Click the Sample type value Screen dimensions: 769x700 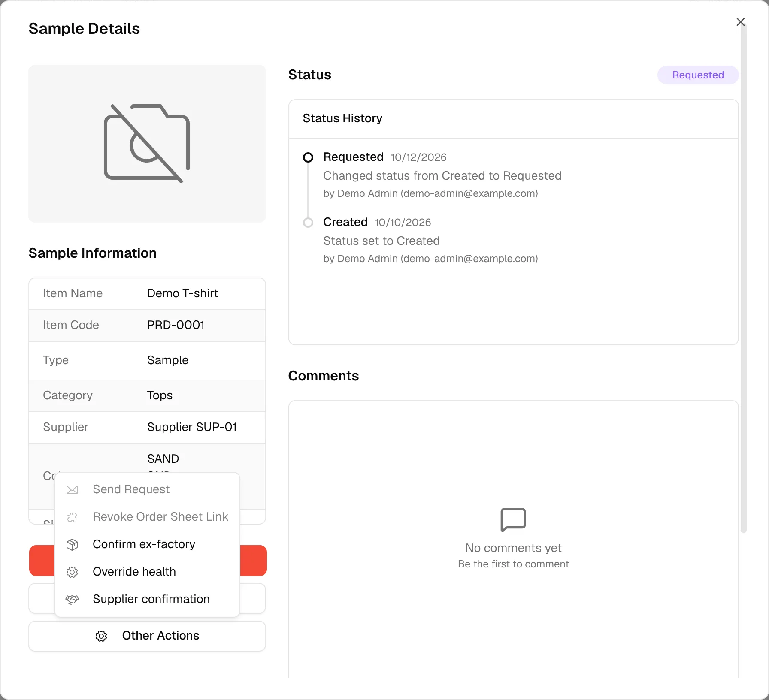[x=168, y=360]
